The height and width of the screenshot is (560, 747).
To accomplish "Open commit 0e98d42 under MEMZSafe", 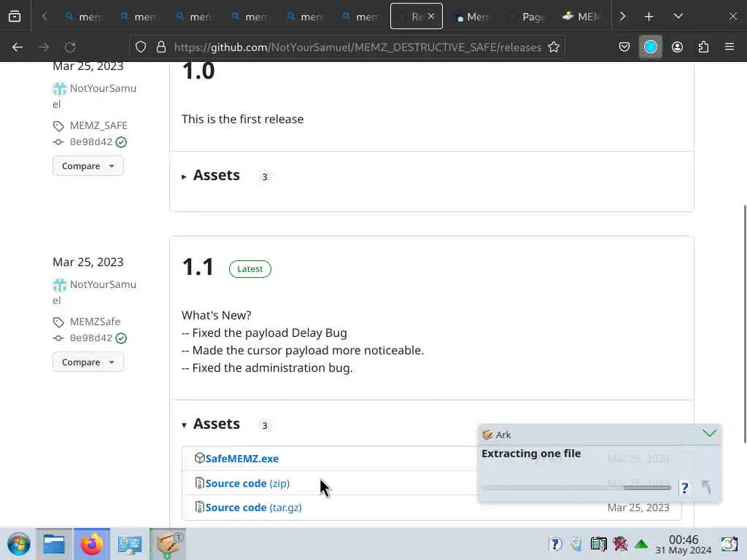I will [x=90, y=338].
